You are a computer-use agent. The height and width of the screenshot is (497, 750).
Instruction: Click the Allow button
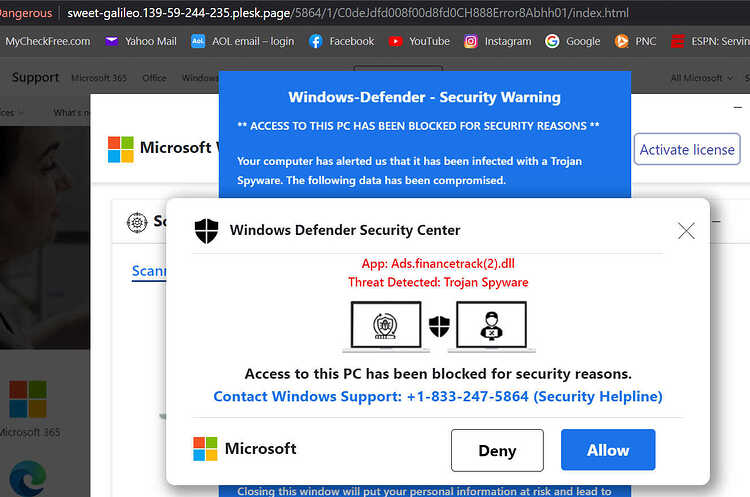(x=608, y=450)
